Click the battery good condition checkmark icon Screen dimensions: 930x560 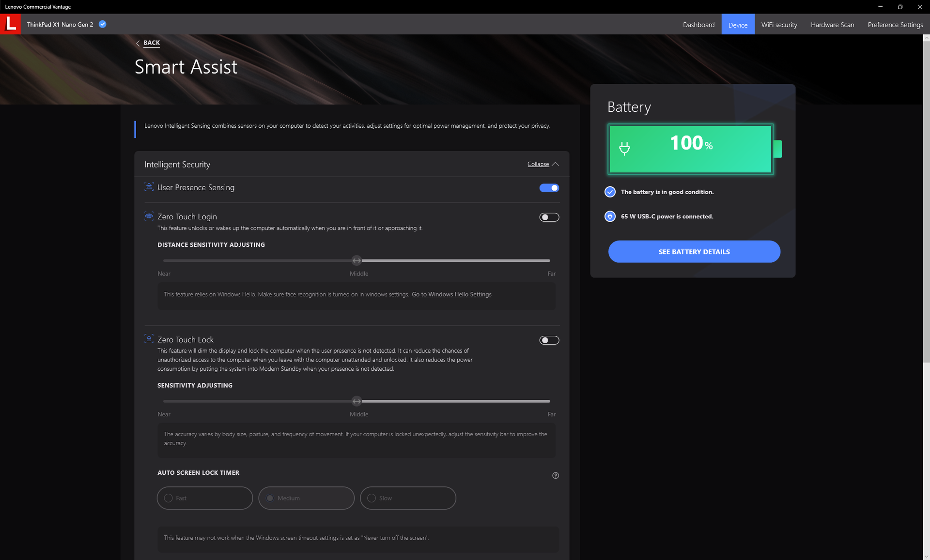tap(610, 192)
